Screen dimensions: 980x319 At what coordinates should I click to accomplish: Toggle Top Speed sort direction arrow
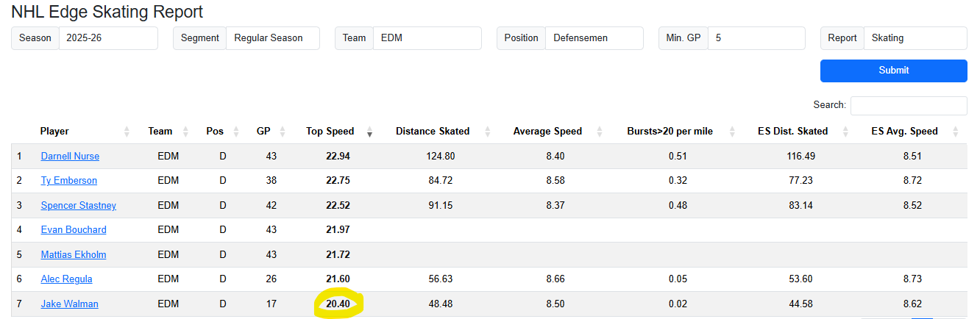[x=369, y=132]
